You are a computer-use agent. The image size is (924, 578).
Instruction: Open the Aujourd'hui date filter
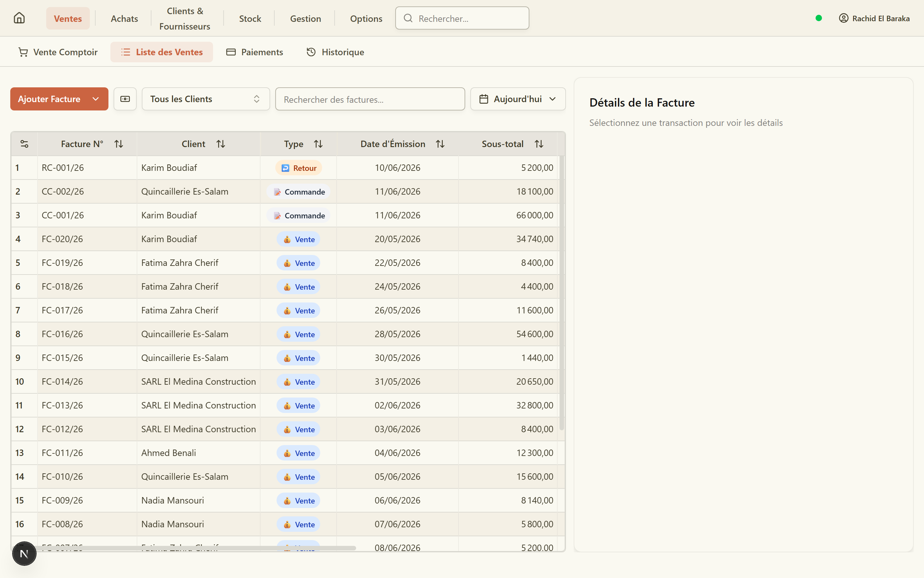pyautogui.click(x=518, y=99)
